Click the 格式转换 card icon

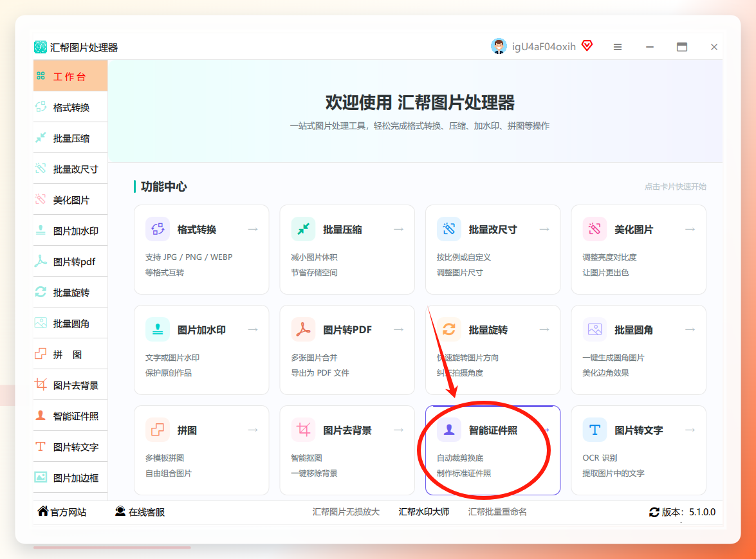[x=158, y=229]
